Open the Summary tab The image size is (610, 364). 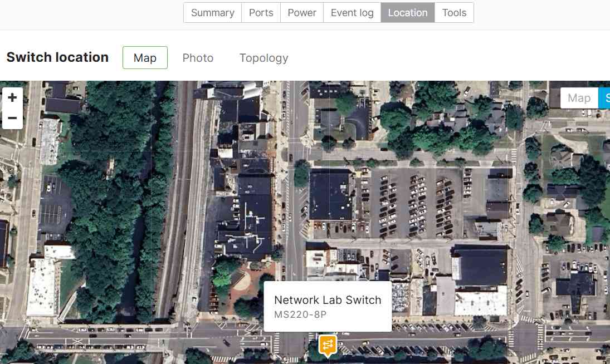click(x=212, y=13)
